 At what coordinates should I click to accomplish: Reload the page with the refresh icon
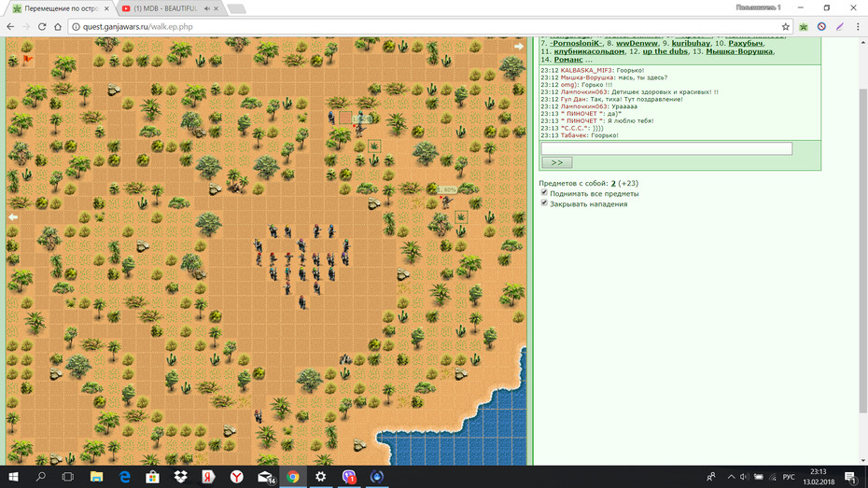pos(42,26)
